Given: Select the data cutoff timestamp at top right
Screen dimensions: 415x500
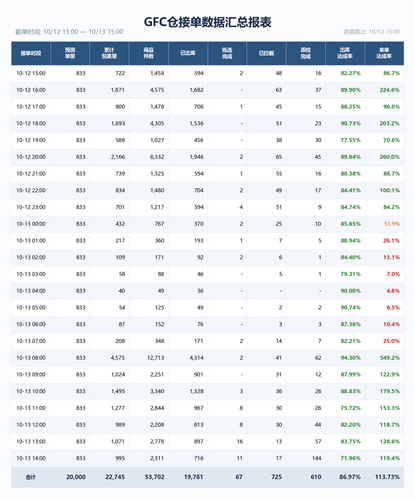Looking at the screenshot, I should pyautogui.click(x=372, y=32).
